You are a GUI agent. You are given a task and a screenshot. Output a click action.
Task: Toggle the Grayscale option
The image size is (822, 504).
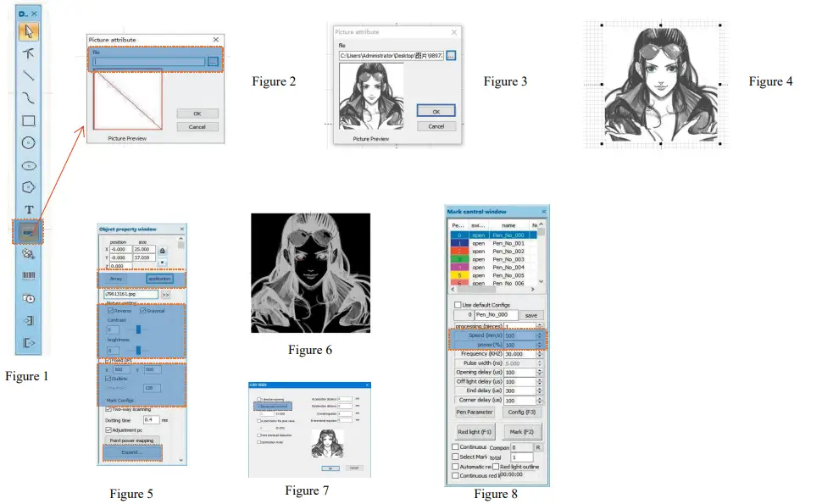(142, 309)
